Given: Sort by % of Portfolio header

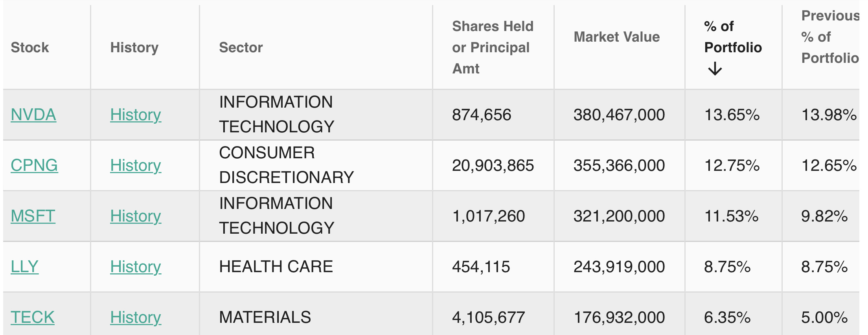Looking at the screenshot, I should pyautogui.click(x=733, y=37).
